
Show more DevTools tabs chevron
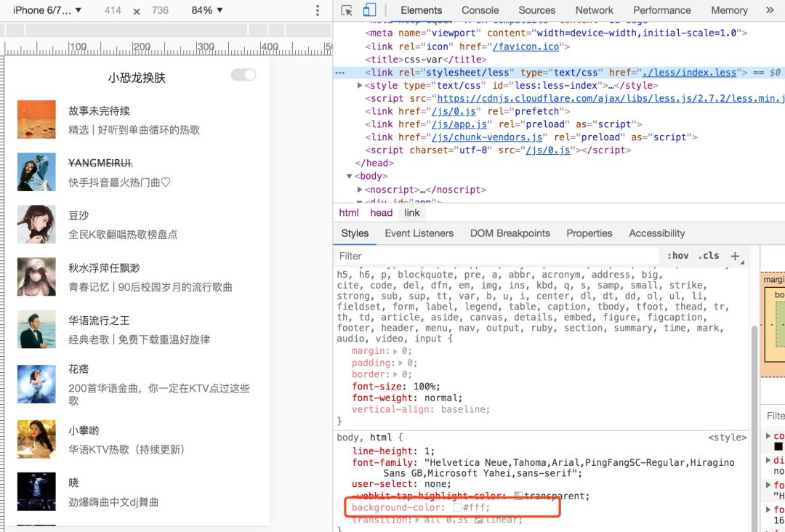click(770, 10)
